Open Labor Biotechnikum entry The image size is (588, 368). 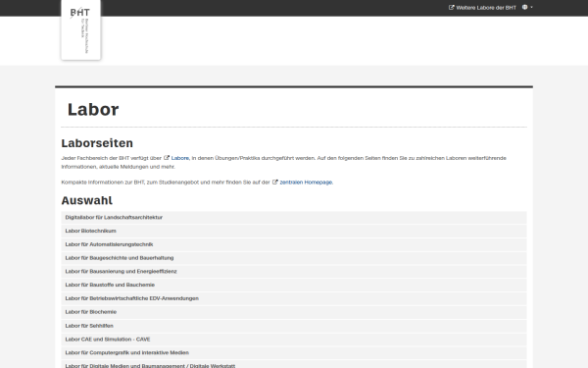pos(294,231)
